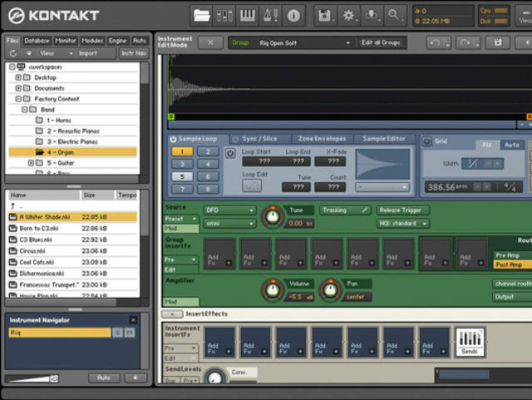
Task: Enable Fix grid mode
Action: pyautogui.click(x=487, y=145)
